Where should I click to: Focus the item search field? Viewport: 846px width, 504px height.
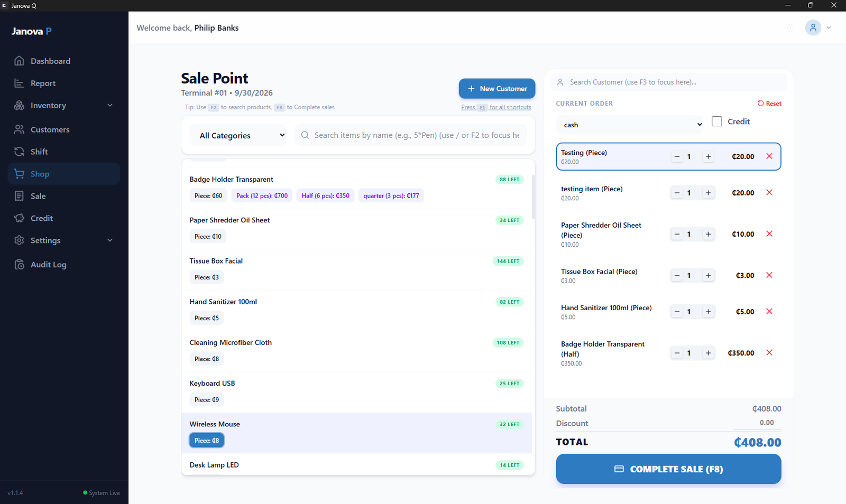click(x=410, y=135)
